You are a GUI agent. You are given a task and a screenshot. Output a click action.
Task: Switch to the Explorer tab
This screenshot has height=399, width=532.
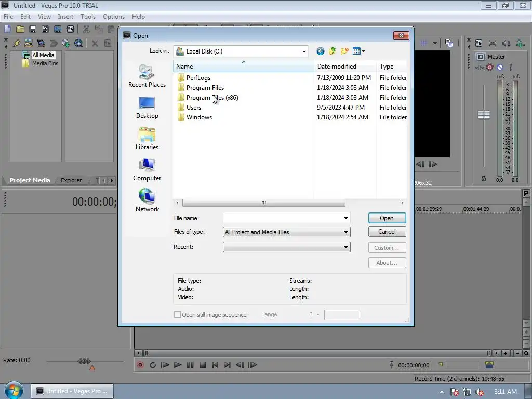pos(71,180)
